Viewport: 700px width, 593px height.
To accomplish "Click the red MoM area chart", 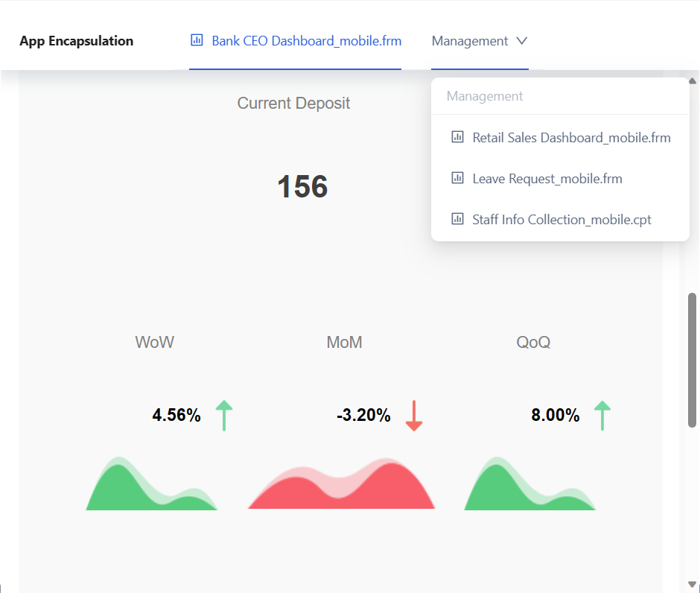I will tap(342, 483).
